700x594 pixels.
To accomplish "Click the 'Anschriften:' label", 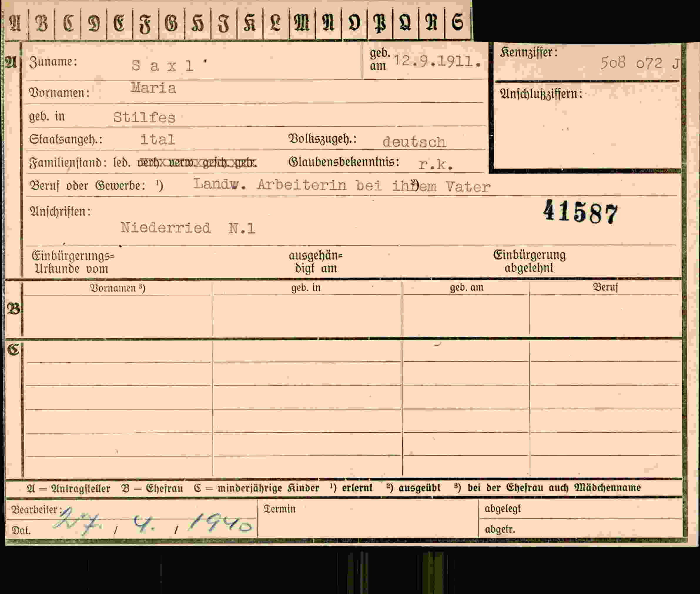I will (x=60, y=212).
